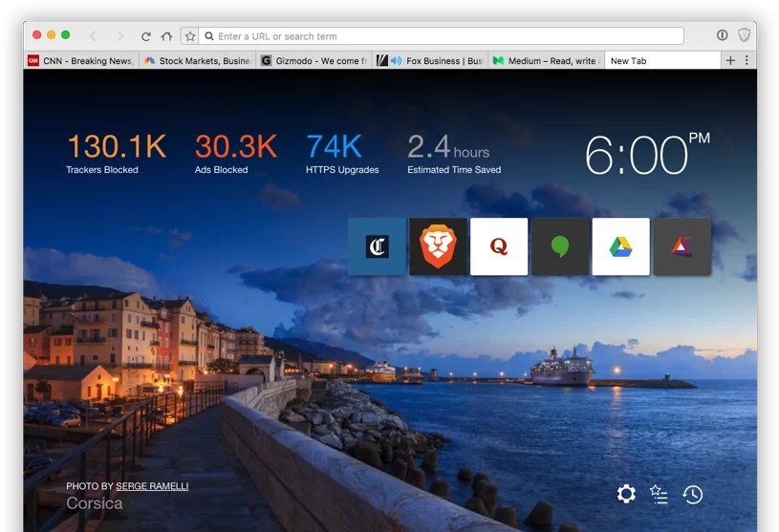
Task: Open the Google Drive top site tile
Action: 620,246
